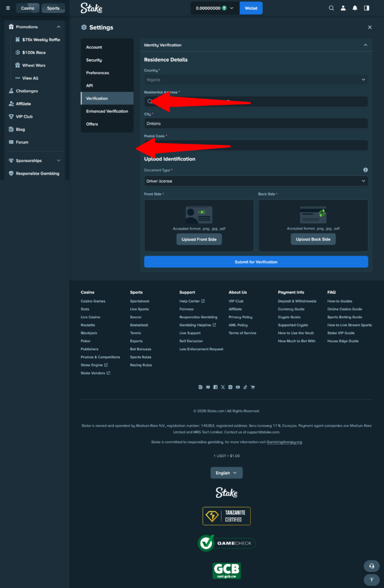
Task: Open Enhanced Verification tab
Action: pos(107,111)
